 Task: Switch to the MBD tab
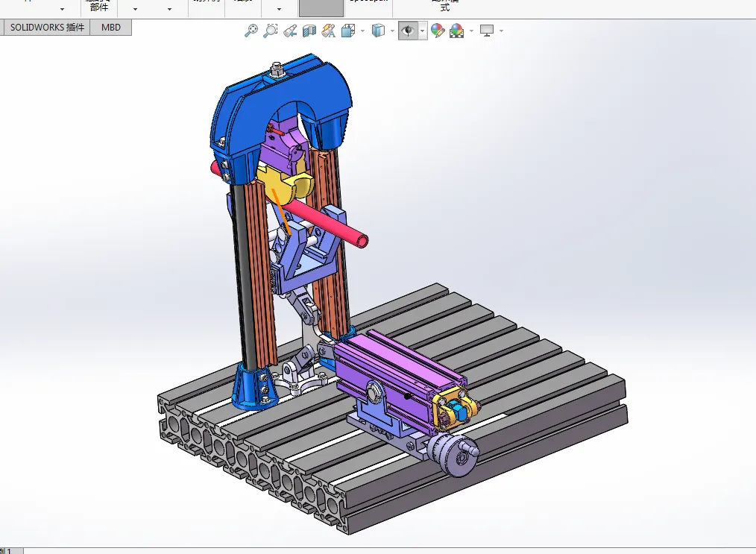111,28
